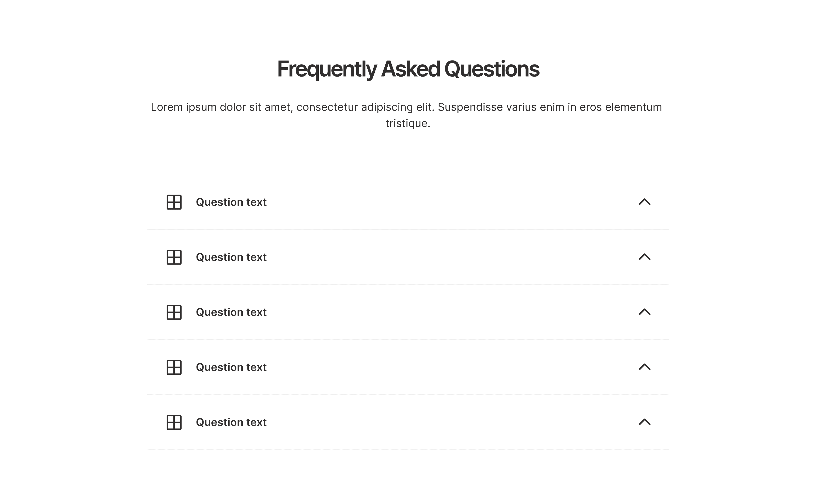Image resolution: width=816 pixels, height=504 pixels.
Task: Click the Lorem ipsum description paragraph
Action: tap(406, 115)
